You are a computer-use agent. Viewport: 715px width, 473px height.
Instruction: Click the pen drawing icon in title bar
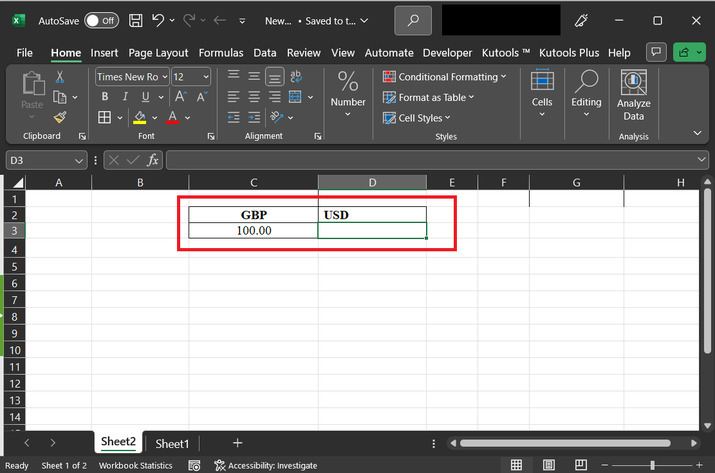[x=581, y=21]
